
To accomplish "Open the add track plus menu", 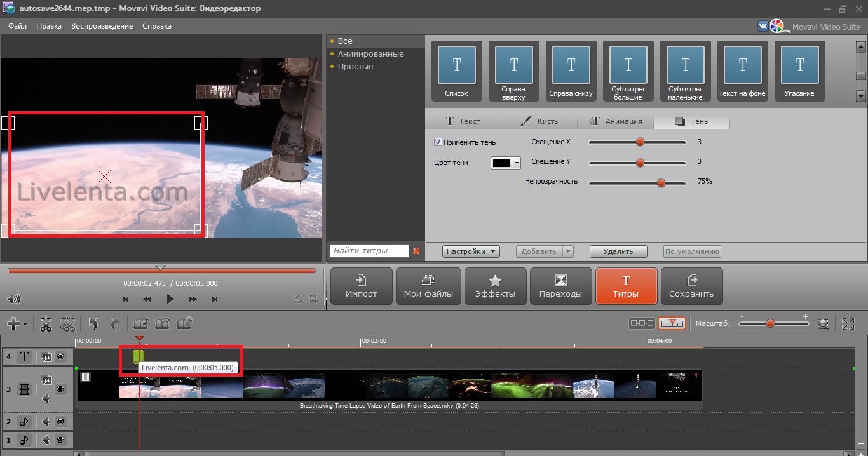I will pos(17,324).
